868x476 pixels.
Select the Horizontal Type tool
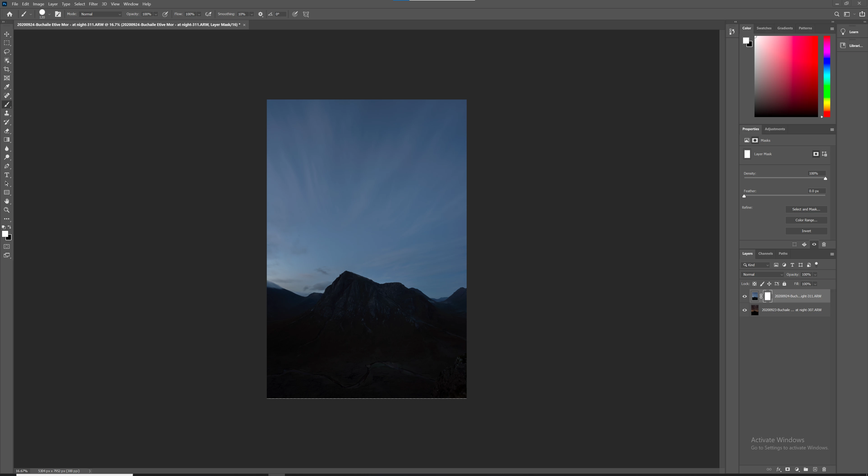[x=7, y=175]
